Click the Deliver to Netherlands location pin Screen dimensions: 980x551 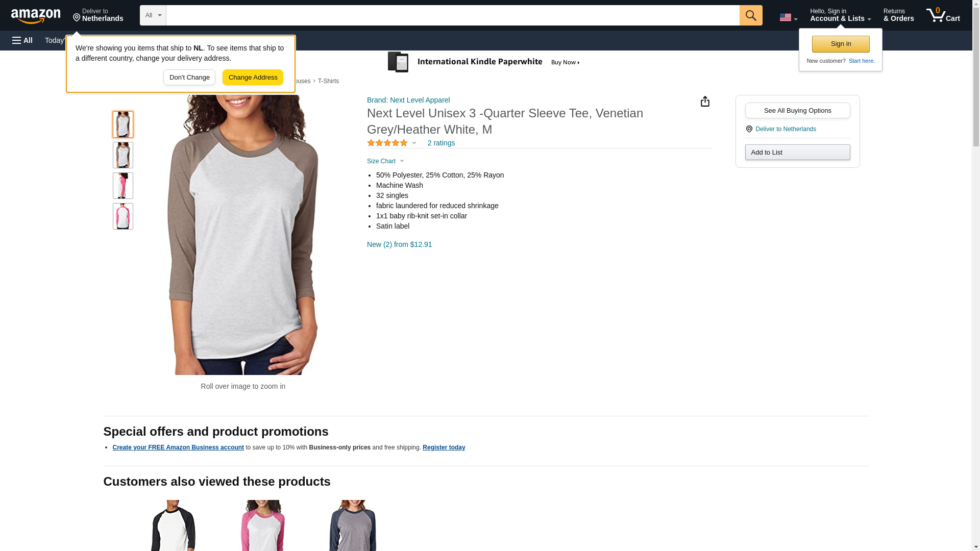pos(98,15)
